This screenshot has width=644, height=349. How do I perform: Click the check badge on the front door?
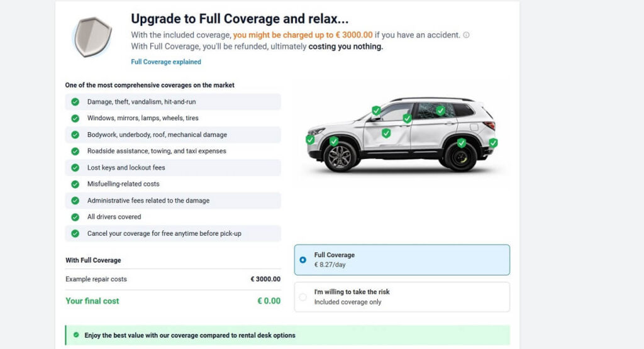click(386, 133)
